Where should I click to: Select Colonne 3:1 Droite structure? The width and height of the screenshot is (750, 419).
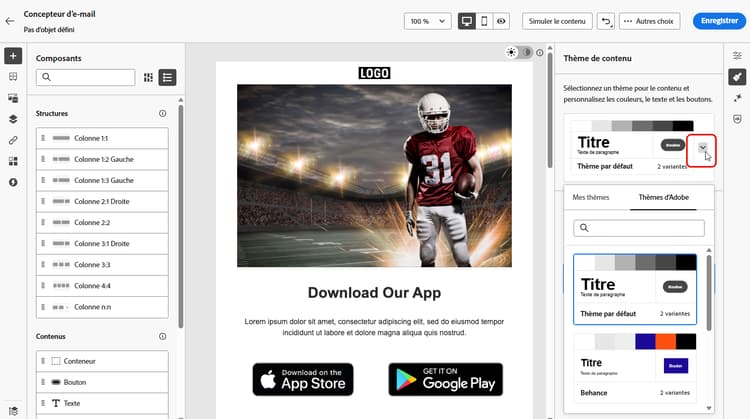(x=102, y=243)
